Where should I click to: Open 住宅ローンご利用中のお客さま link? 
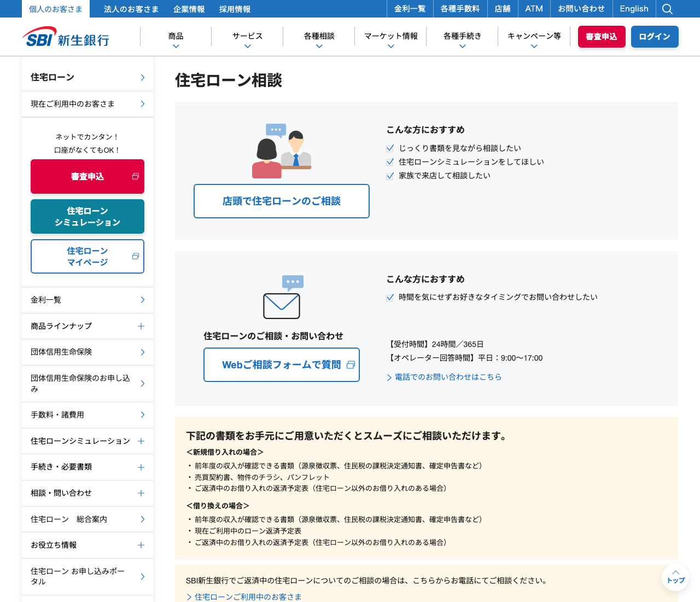click(x=244, y=597)
